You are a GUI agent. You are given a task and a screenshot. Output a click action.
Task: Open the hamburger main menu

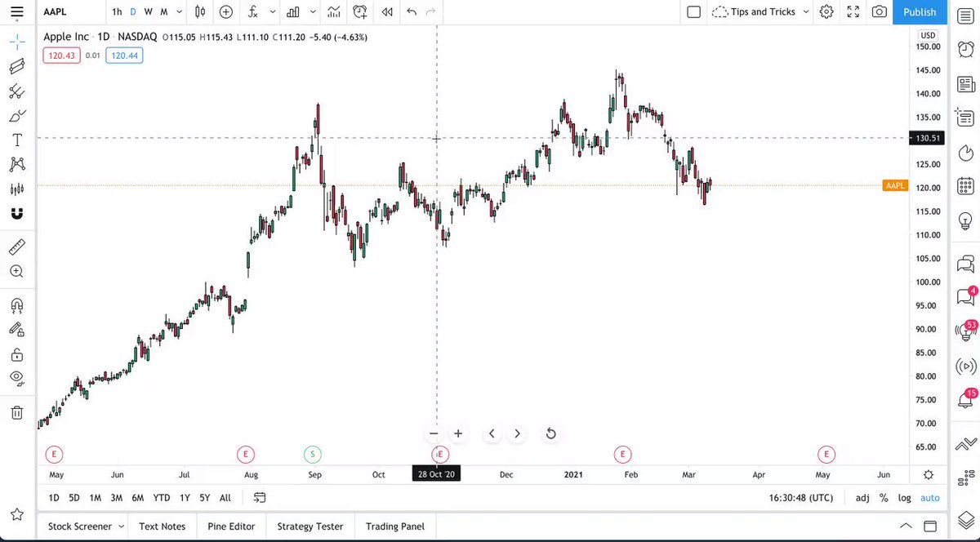coord(16,11)
